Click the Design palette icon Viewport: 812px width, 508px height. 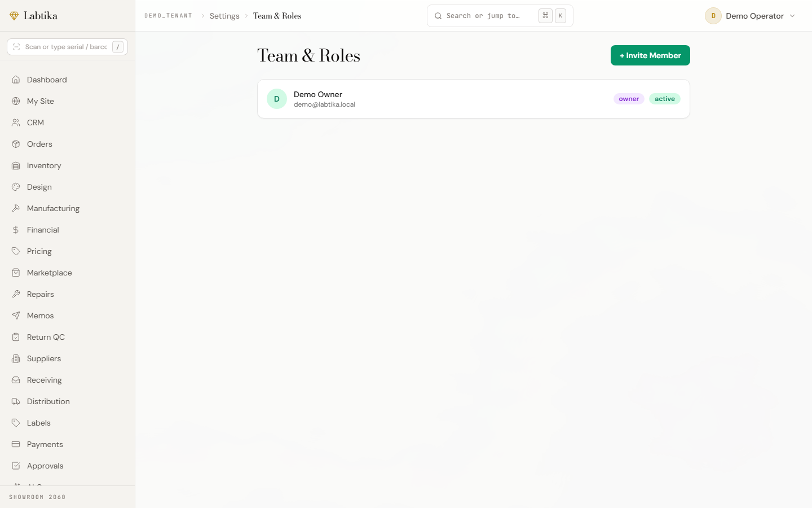[x=16, y=187]
